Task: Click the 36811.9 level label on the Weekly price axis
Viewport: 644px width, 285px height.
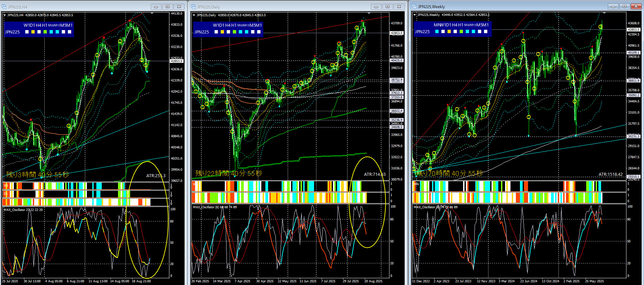Action: (634, 81)
